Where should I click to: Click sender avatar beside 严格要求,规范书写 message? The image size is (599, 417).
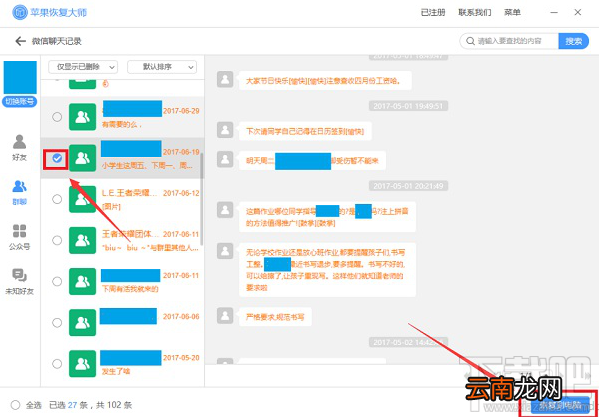225,315
